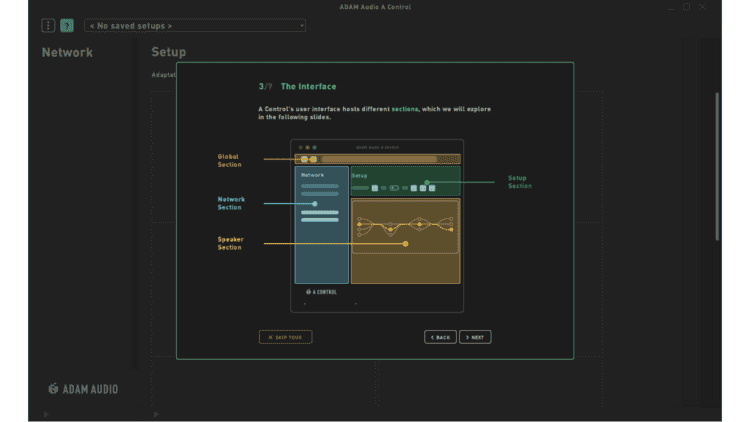Click the Network Section label
The image size is (750, 422).
[231, 203]
